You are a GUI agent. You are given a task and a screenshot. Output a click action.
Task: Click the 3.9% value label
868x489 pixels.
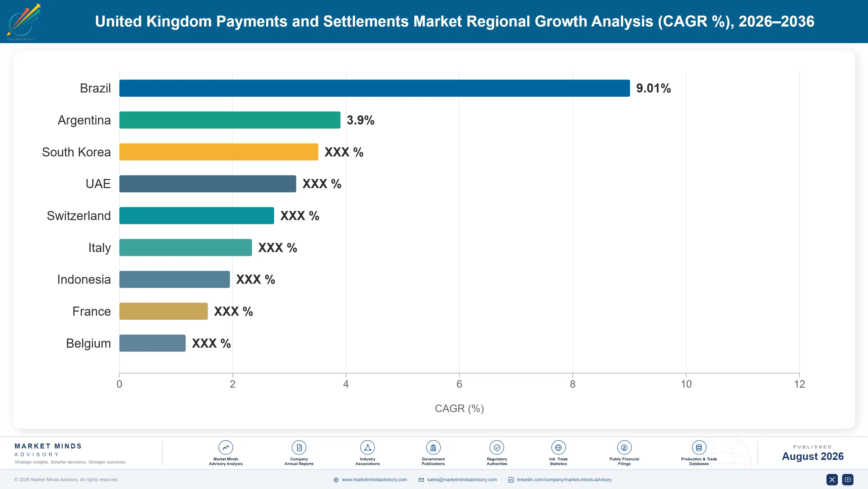tap(361, 120)
